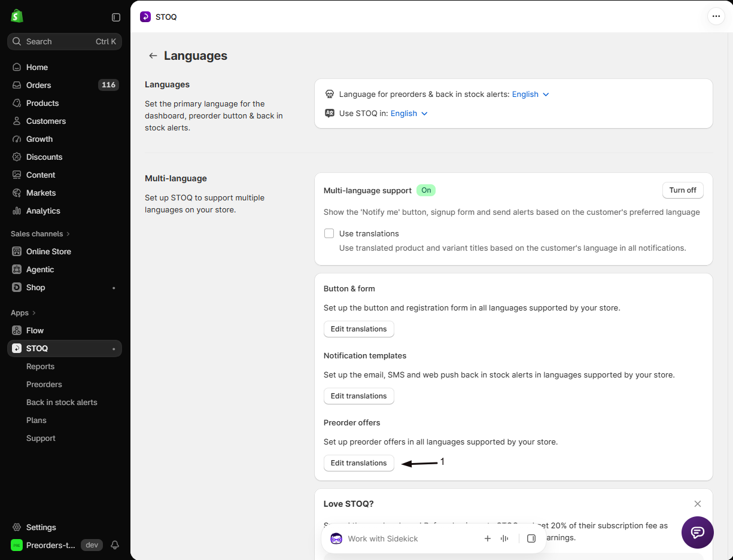Image resolution: width=733 pixels, height=560 pixels.
Task: Edit translations for Notification templates
Action: (359, 396)
